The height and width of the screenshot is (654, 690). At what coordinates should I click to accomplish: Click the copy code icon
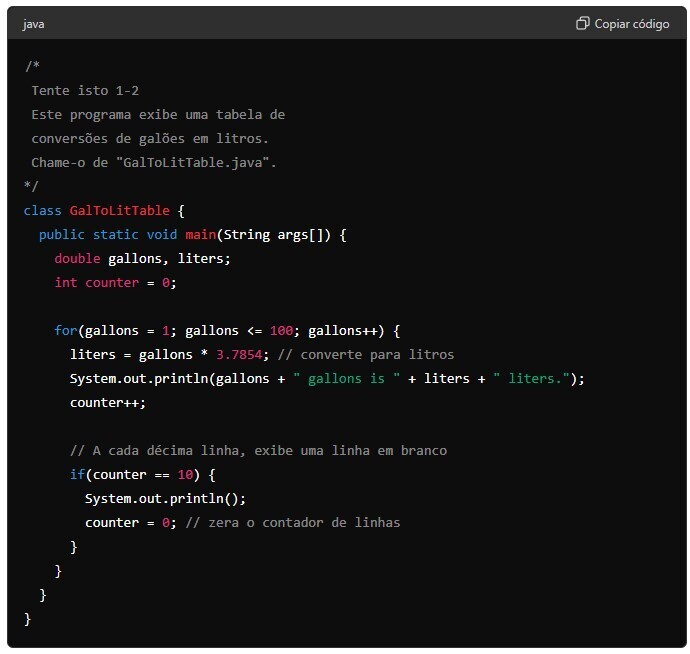583,23
